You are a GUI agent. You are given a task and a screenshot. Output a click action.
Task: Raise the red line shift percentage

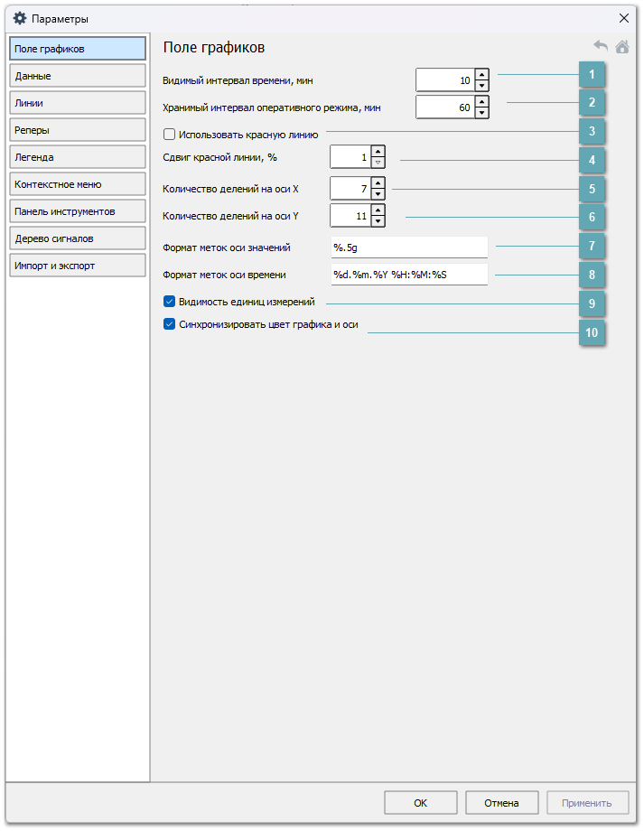point(378,151)
